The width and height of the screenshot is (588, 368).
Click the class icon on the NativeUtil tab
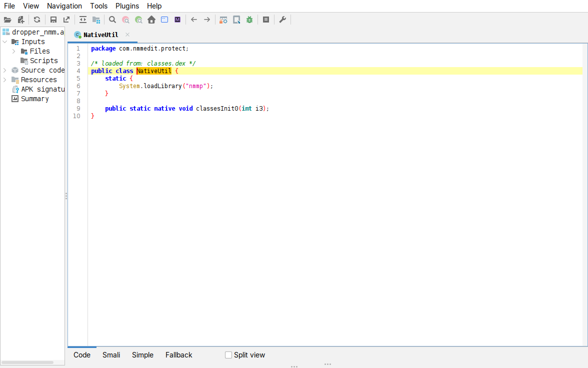[x=77, y=35]
